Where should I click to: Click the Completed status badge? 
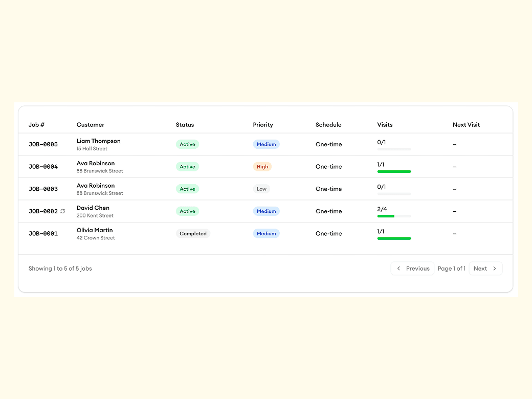193,234
